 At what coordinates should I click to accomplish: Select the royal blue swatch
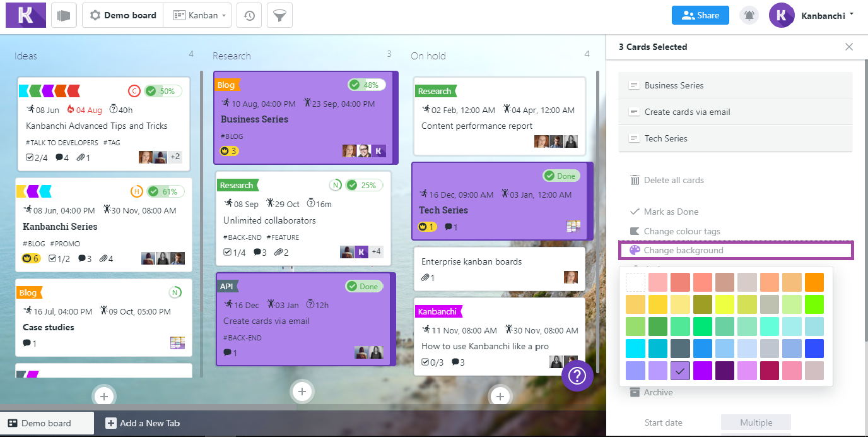tap(814, 349)
